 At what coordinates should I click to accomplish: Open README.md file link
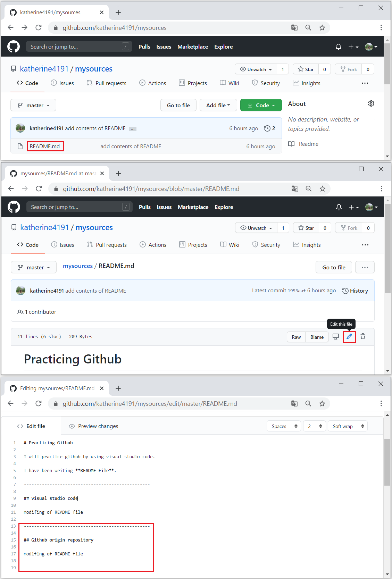coord(45,146)
